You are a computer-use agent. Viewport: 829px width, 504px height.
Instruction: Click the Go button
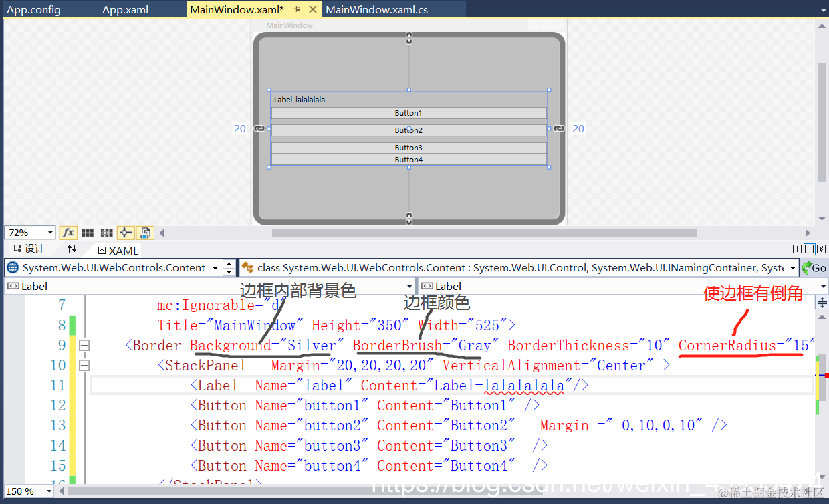pos(814,268)
